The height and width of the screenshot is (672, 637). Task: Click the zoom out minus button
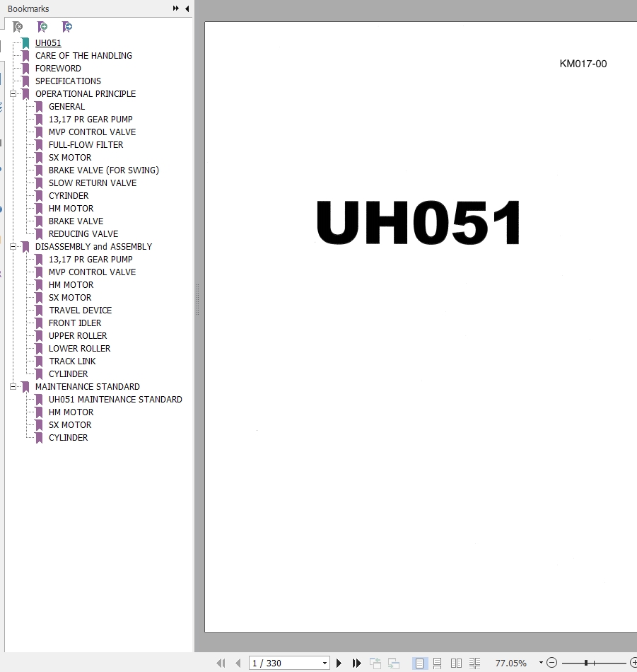click(x=551, y=663)
